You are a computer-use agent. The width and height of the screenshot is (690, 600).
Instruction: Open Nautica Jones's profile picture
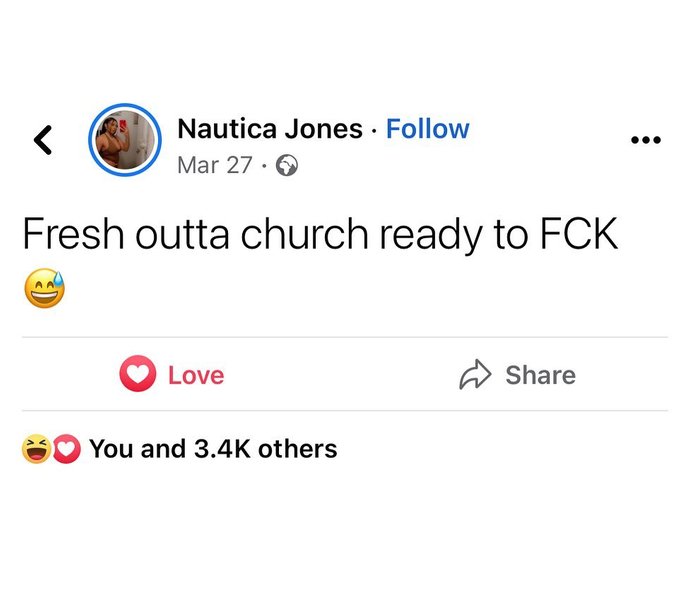[x=126, y=138]
